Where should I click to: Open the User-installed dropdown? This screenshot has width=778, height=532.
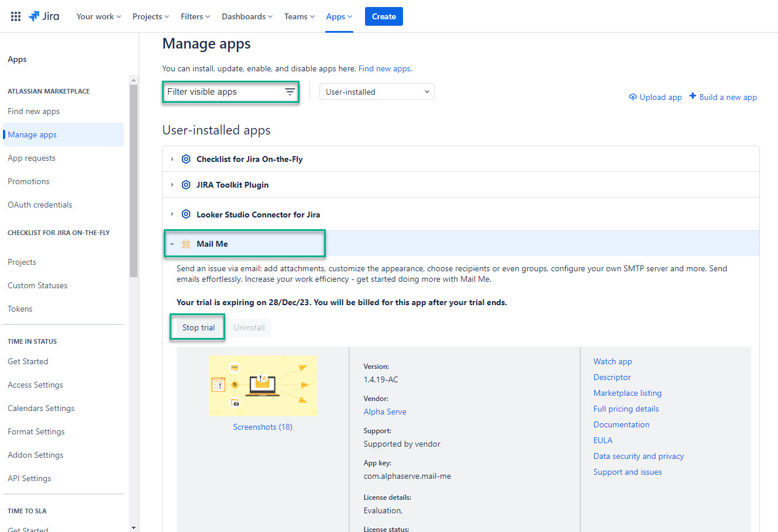click(x=377, y=92)
